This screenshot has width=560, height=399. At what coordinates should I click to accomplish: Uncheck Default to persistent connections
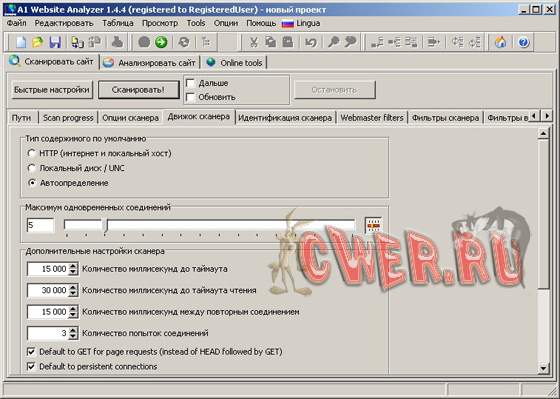[31, 366]
